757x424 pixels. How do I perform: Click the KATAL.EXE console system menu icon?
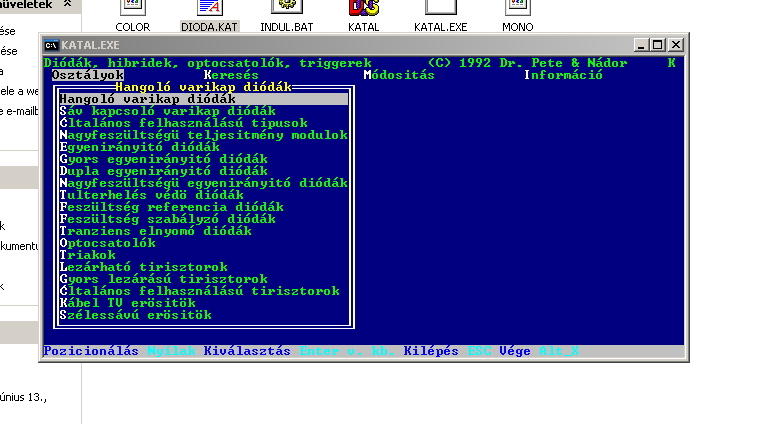click(51, 45)
